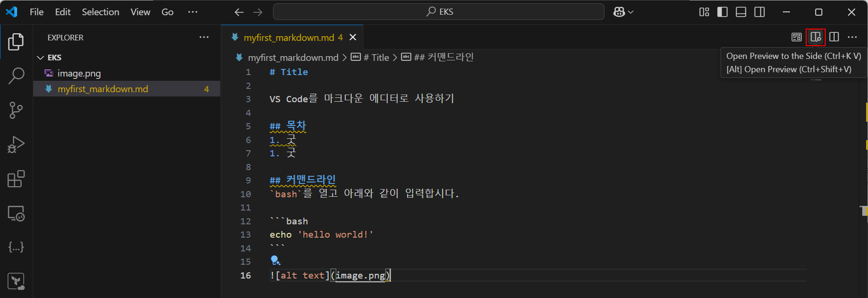Open the Edit menu

click(63, 12)
